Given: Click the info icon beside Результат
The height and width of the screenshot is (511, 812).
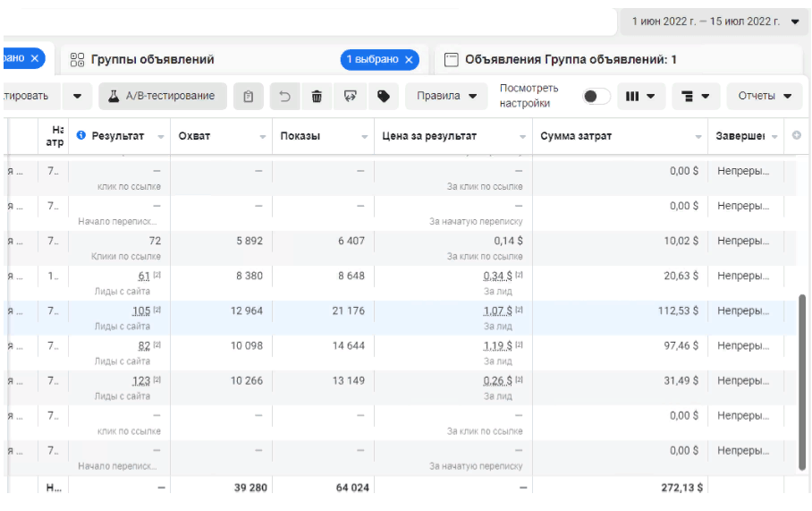Looking at the screenshot, I should click(x=81, y=135).
